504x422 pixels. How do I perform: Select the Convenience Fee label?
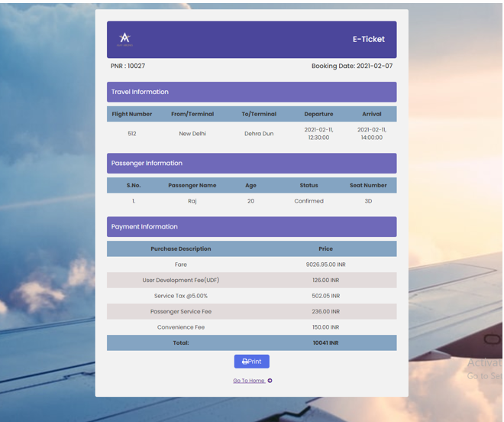181,327
